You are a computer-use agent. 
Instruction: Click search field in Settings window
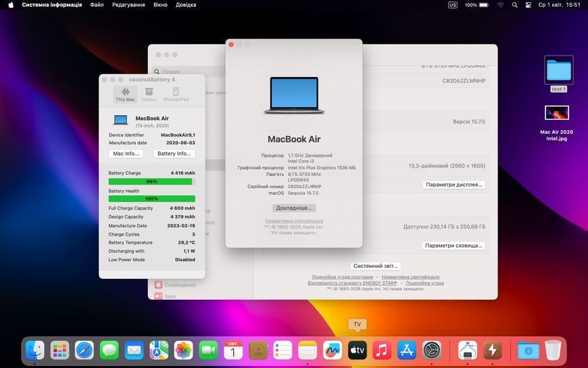[x=189, y=71]
